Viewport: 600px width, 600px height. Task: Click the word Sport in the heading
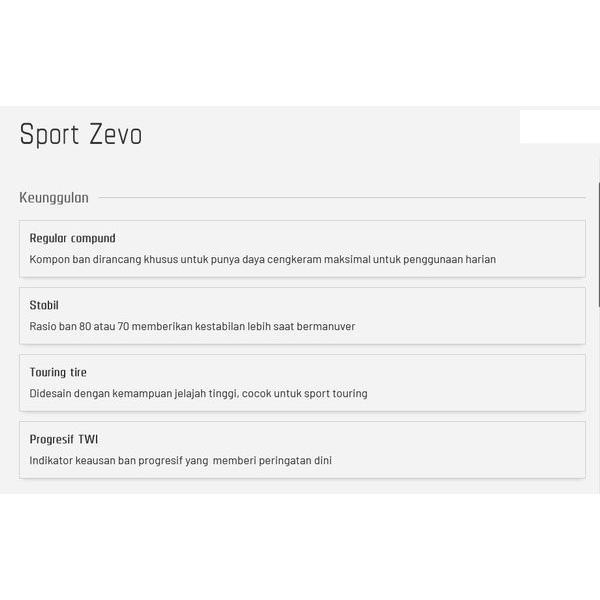tap(49, 135)
